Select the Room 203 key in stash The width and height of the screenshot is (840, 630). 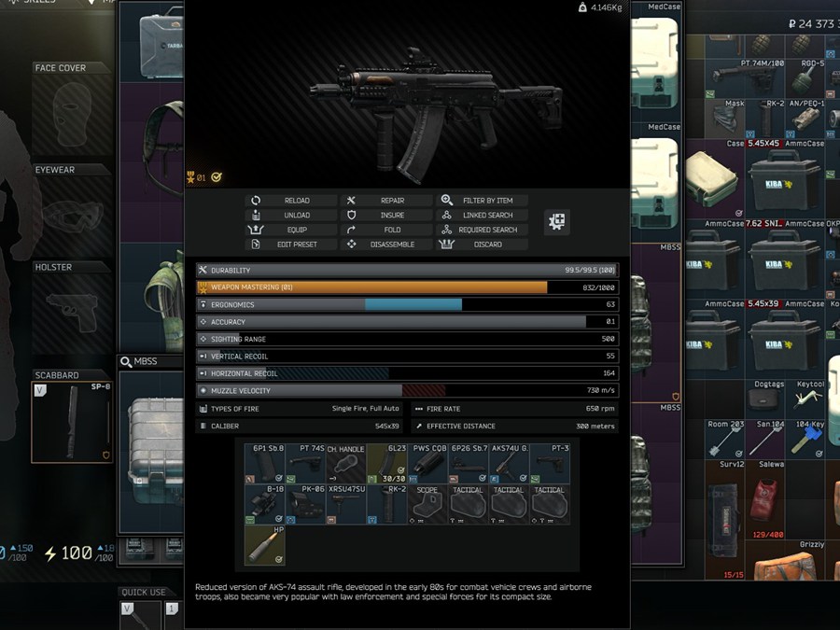coord(726,440)
